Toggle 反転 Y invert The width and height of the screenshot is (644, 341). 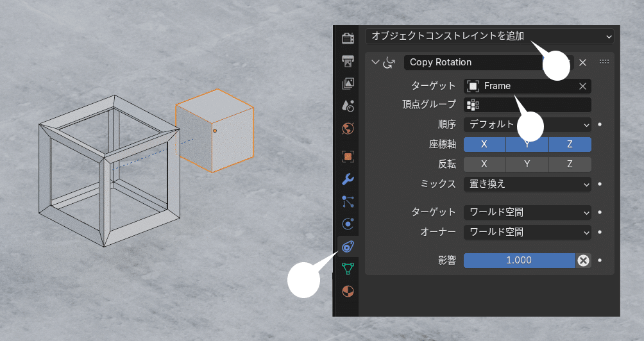(527, 164)
